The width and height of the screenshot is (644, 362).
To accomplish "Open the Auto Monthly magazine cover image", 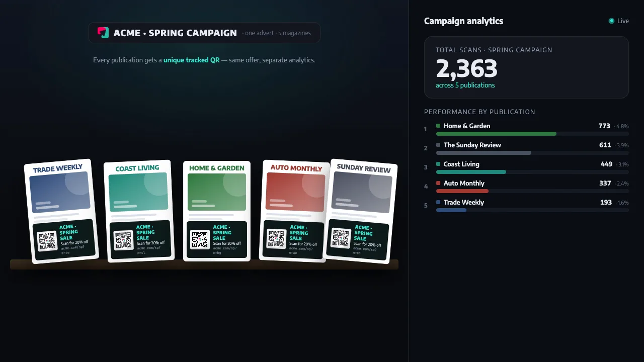I will tap(295, 192).
